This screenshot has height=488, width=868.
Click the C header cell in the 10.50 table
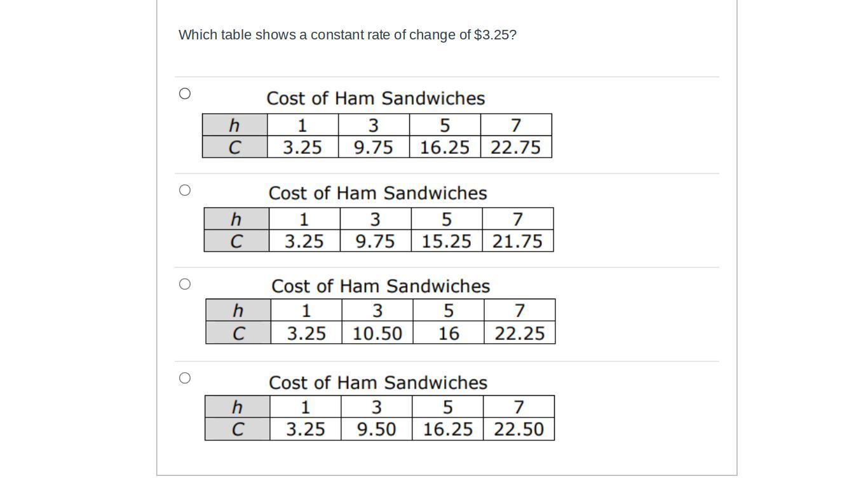(238, 333)
